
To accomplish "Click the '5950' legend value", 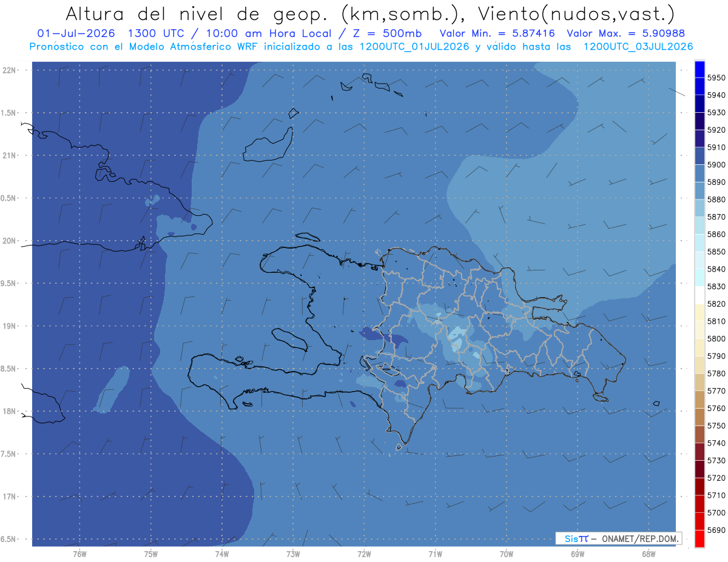I will point(716,78).
